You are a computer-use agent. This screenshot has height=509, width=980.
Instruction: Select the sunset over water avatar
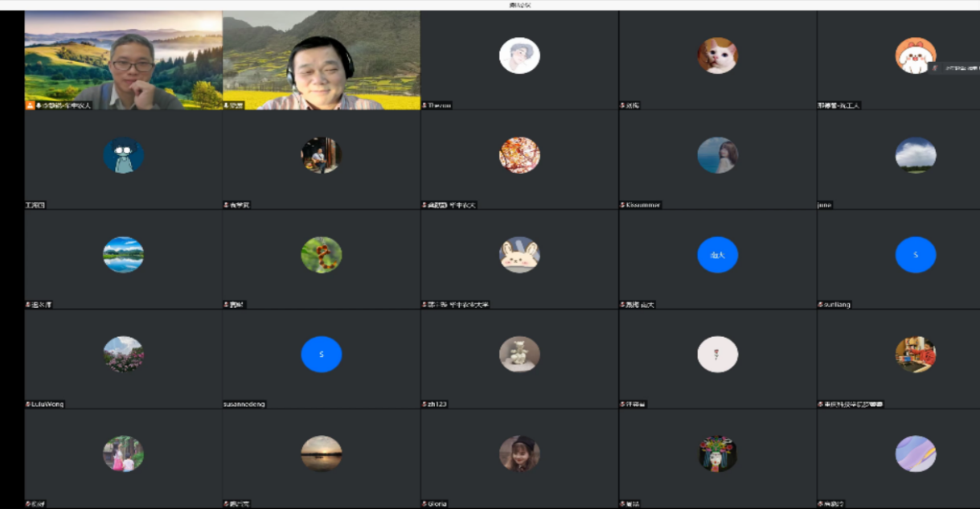click(x=322, y=454)
